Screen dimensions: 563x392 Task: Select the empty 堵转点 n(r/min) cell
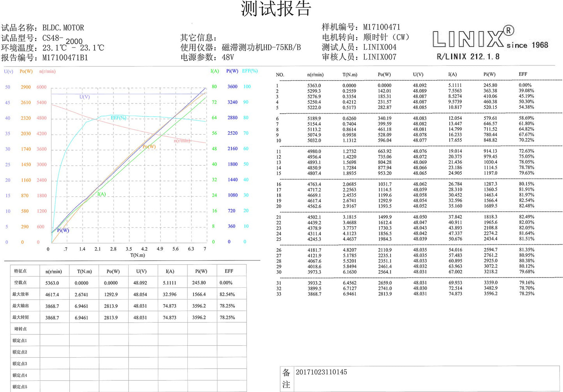[x=55, y=329]
